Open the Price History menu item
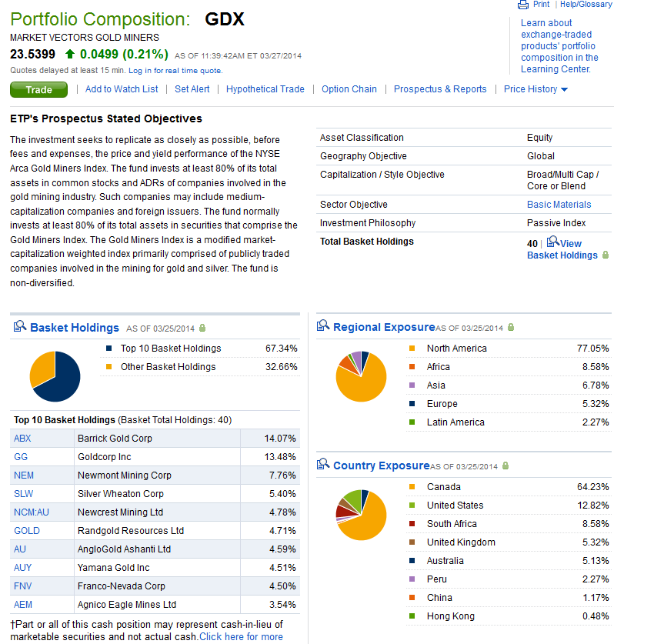 pos(530,89)
